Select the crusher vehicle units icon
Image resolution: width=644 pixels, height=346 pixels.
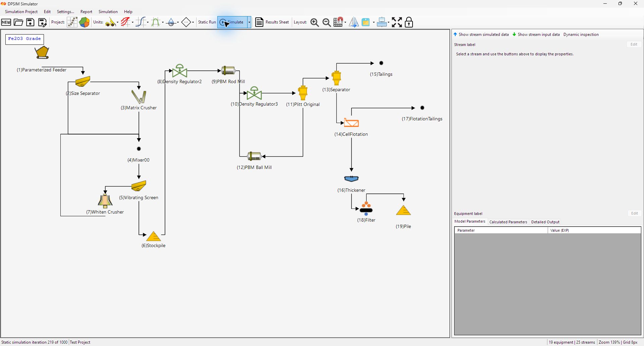(x=110, y=22)
